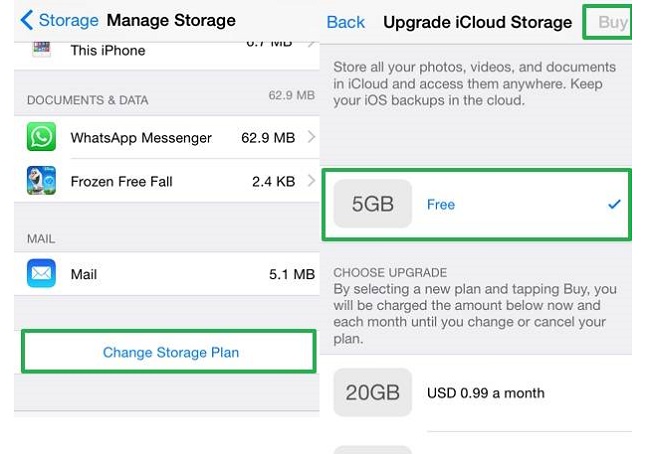Viewport: 650px width, 454px height.
Task: Tap the This iPhone backup icon
Action: pos(41,46)
